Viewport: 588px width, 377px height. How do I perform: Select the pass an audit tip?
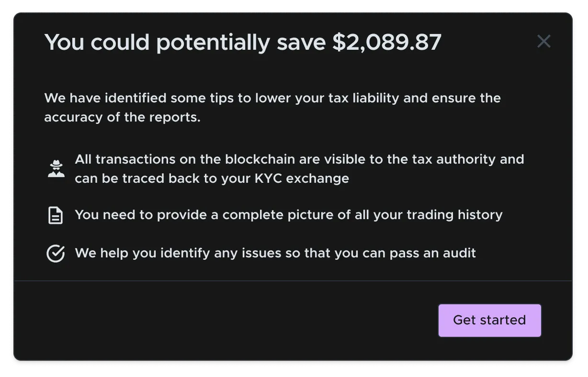tap(275, 253)
